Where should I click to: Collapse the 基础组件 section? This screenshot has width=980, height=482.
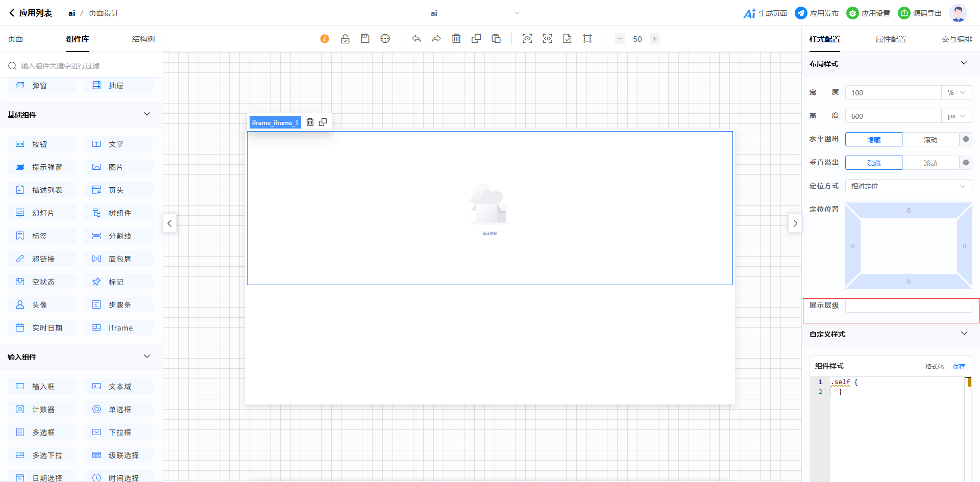click(x=147, y=114)
